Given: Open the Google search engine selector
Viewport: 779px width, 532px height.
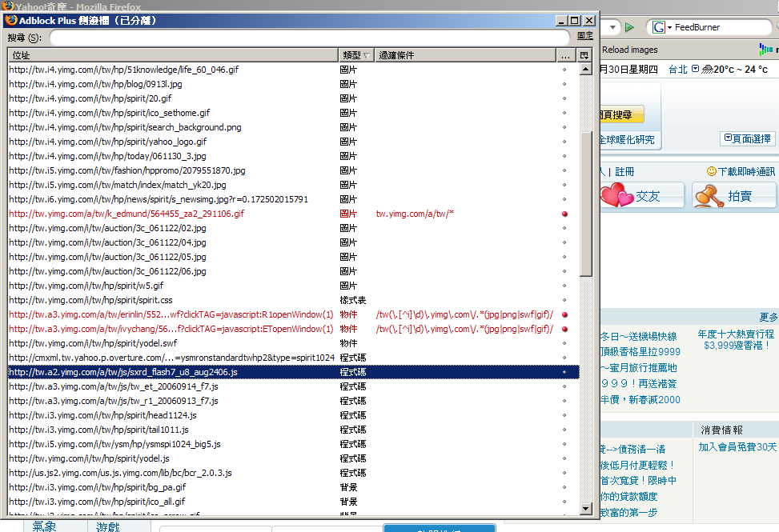Looking at the screenshot, I should [x=662, y=27].
